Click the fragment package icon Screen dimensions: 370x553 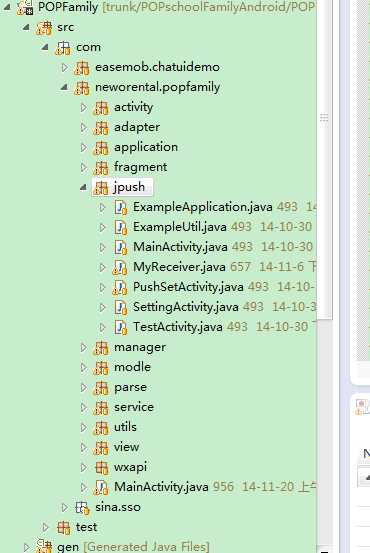[x=101, y=168]
